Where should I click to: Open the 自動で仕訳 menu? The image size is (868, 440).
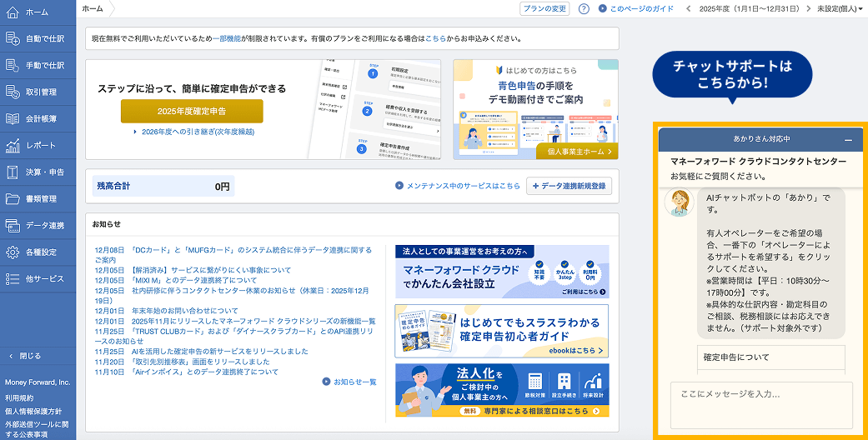tap(45, 38)
